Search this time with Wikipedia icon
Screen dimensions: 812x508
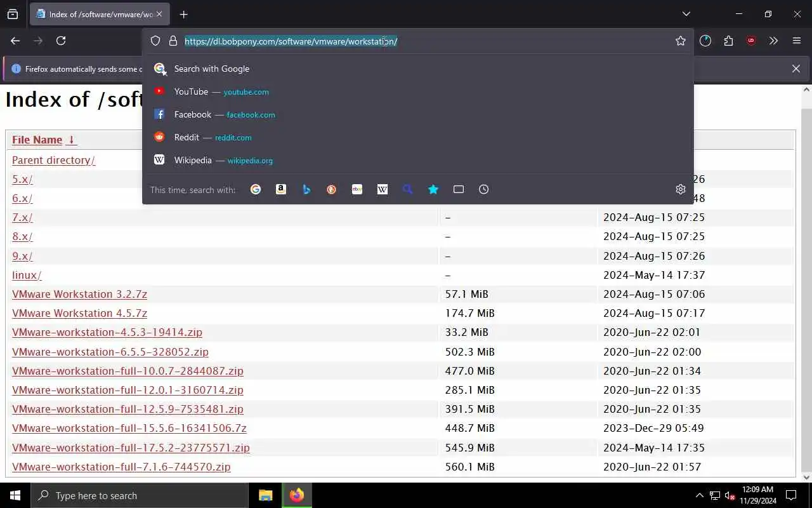pyautogui.click(x=383, y=189)
